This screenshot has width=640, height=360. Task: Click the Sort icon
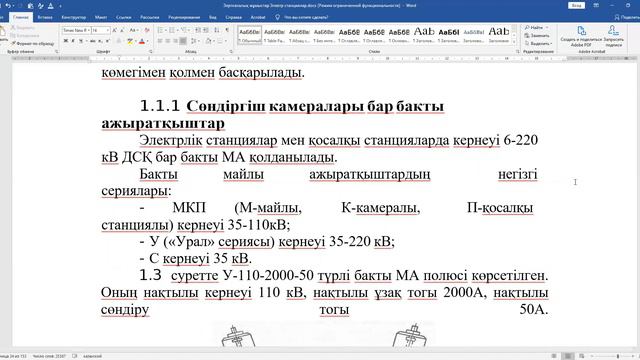point(217,30)
